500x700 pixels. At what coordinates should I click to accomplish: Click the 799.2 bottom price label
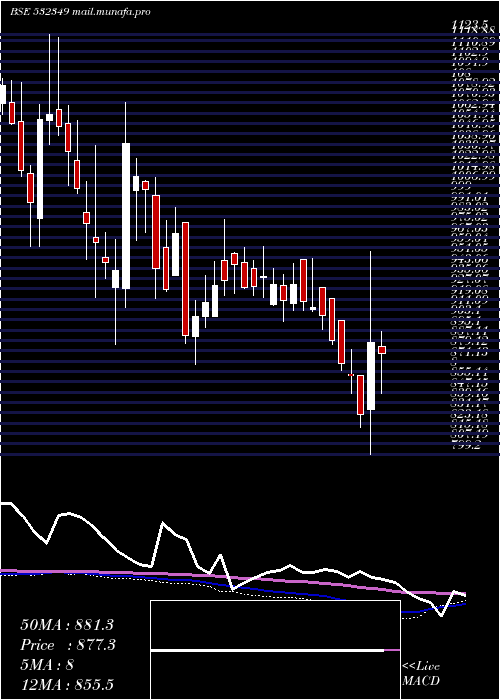[x=466, y=446]
